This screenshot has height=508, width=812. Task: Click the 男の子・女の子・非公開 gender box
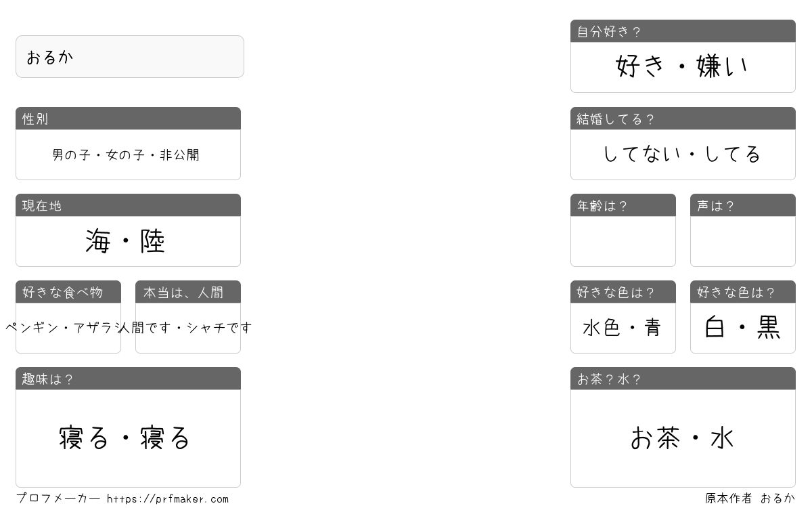(128, 154)
